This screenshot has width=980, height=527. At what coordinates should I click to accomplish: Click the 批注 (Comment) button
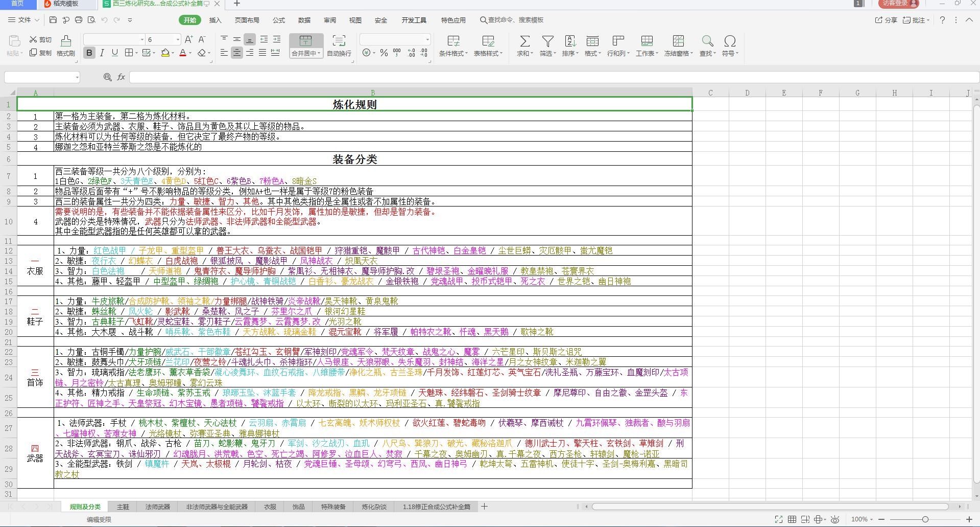tap(916, 20)
